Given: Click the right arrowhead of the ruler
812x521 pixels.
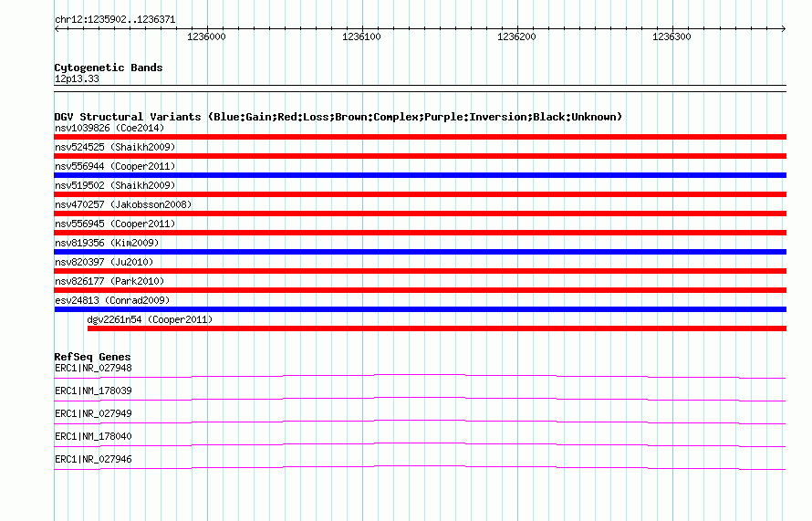Looking at the screenshot, I should pyautogui.click(x=784, y=29).
